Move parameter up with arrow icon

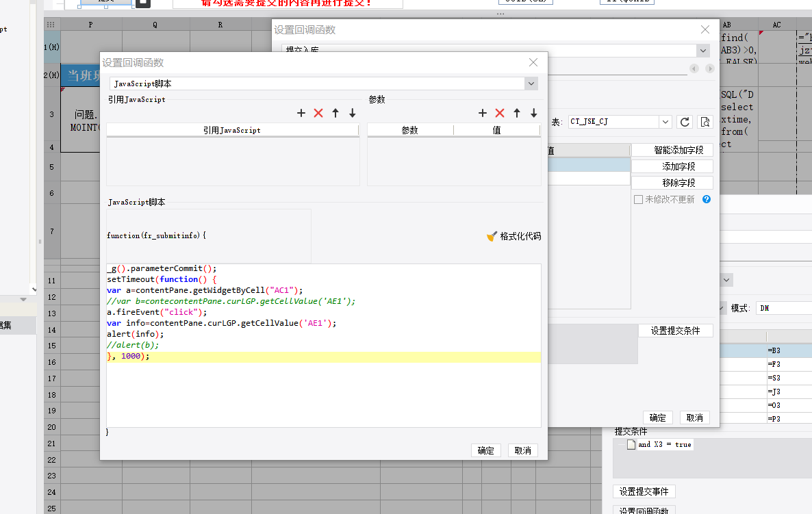coord(516,113)
